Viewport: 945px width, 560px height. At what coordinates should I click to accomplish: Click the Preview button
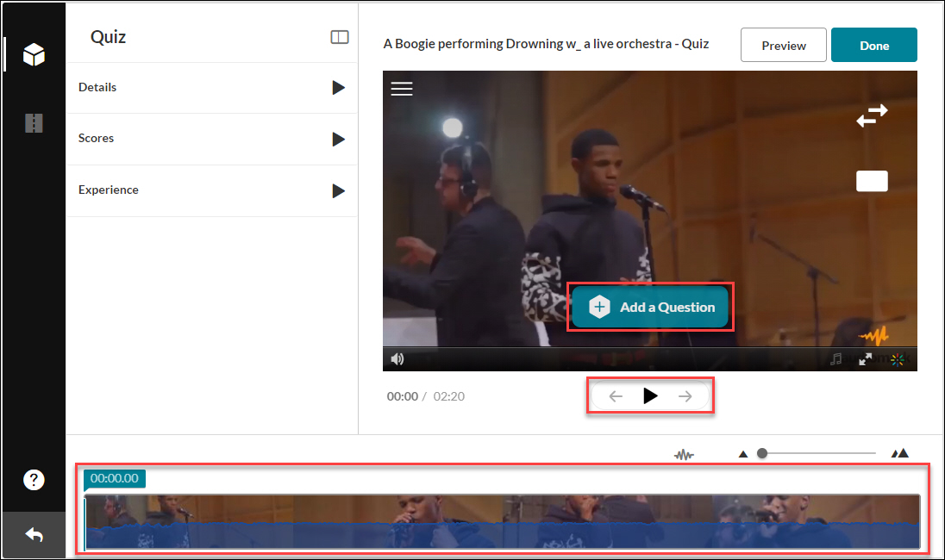click(x=784, y=45)
